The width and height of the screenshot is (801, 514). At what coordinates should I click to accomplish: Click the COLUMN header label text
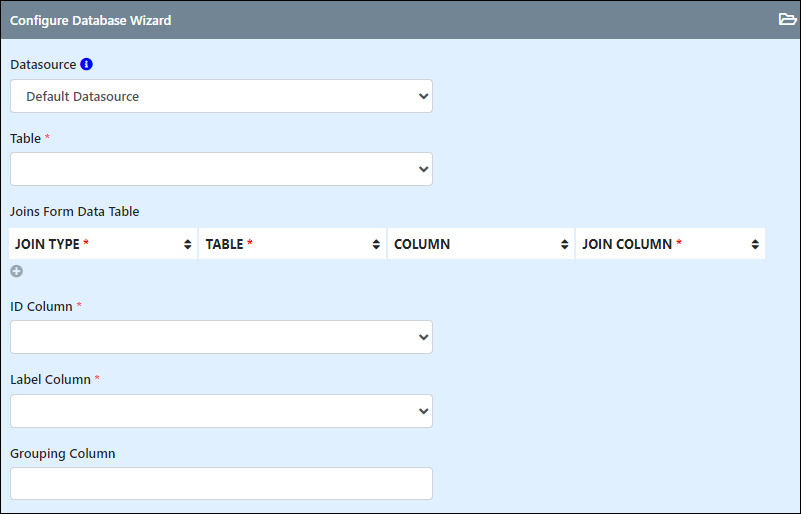point(422,244)
